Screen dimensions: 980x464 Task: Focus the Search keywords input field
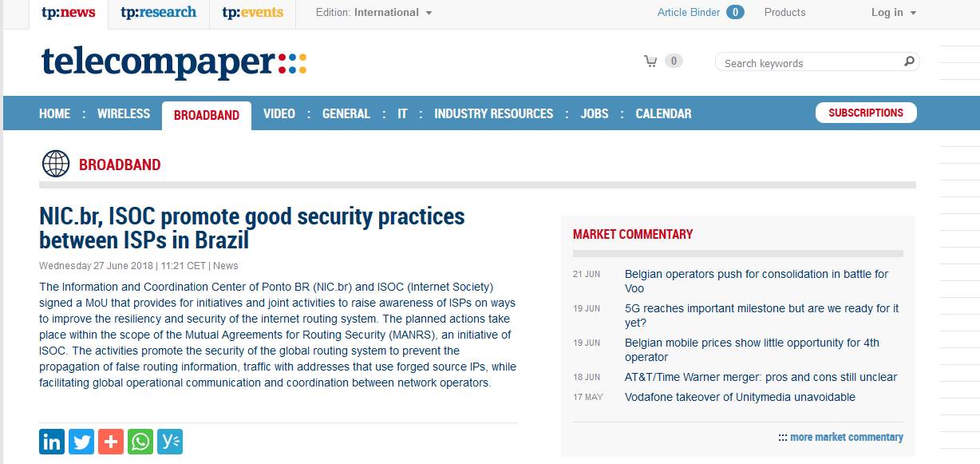point(810,62)
